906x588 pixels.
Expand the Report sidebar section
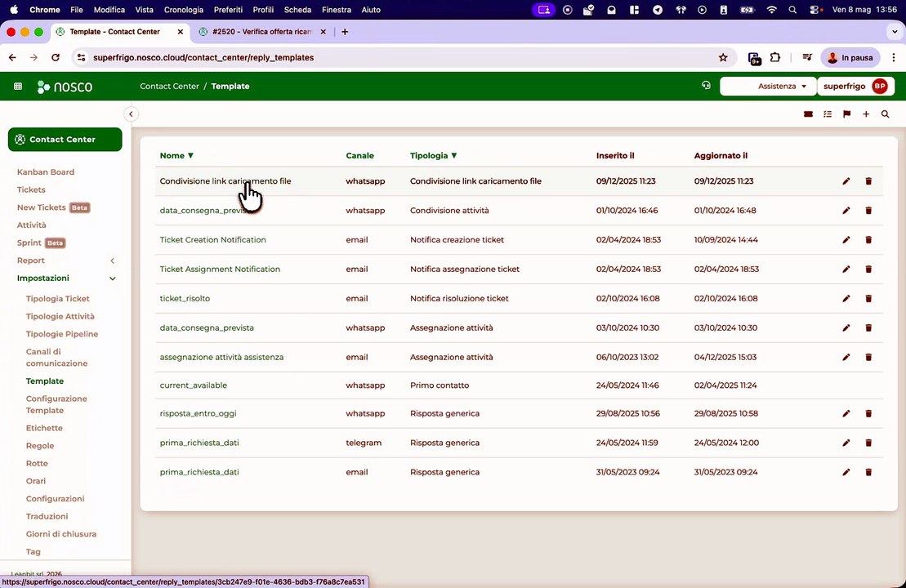click(113, 261)
